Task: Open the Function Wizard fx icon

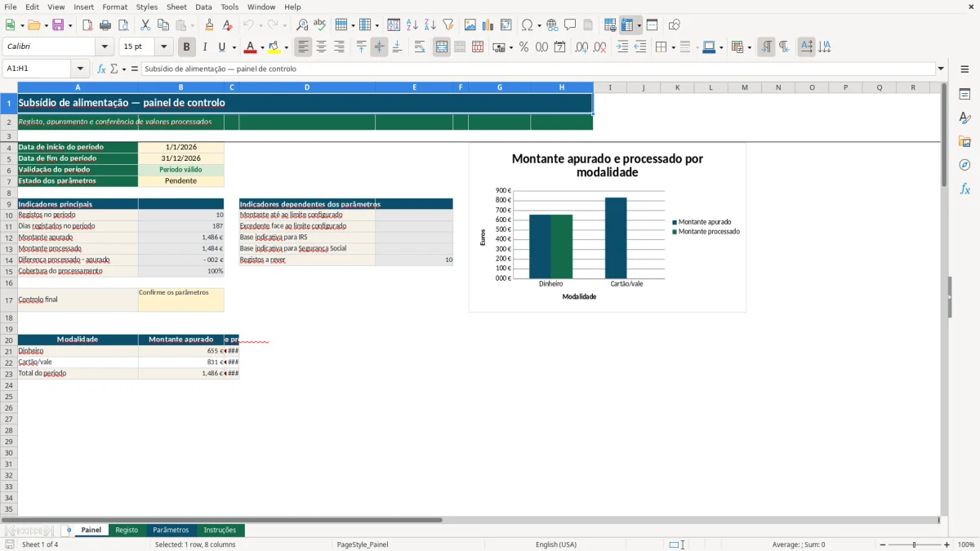Action: (x=102, y=69)
